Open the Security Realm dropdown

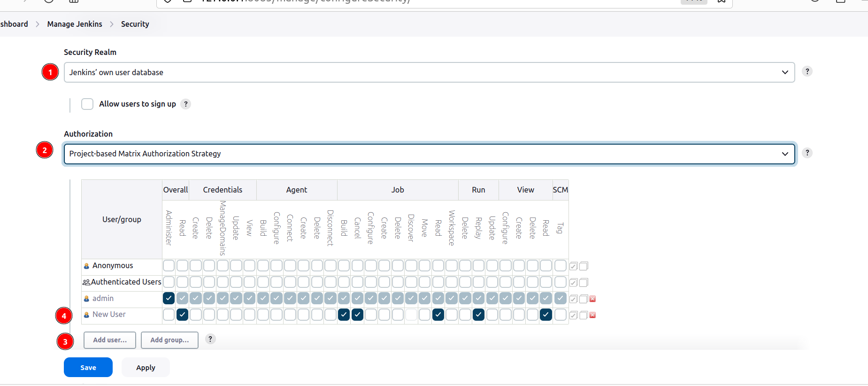(x=429, y=72)
